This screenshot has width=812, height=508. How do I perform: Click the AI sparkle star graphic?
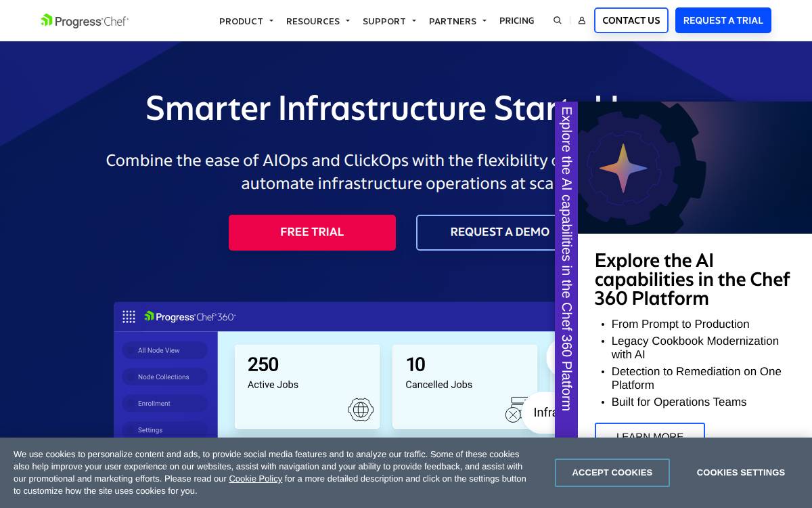click(x=623, y=168)
